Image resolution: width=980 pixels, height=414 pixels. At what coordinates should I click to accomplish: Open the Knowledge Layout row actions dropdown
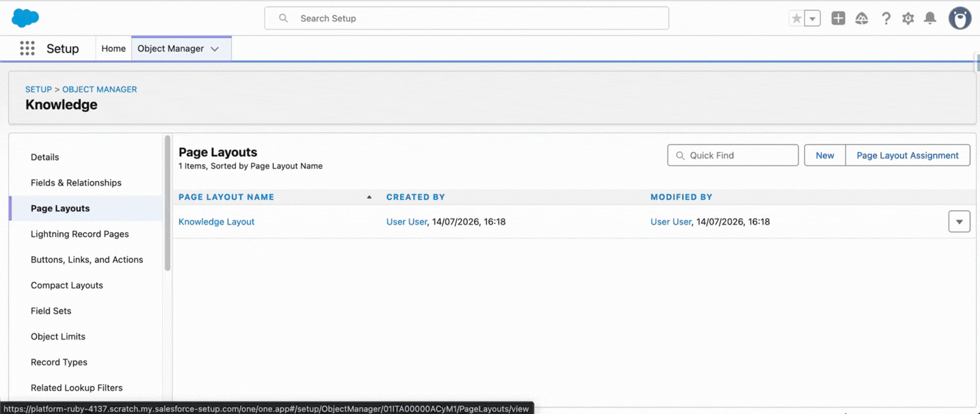click(x=959, y=221)
